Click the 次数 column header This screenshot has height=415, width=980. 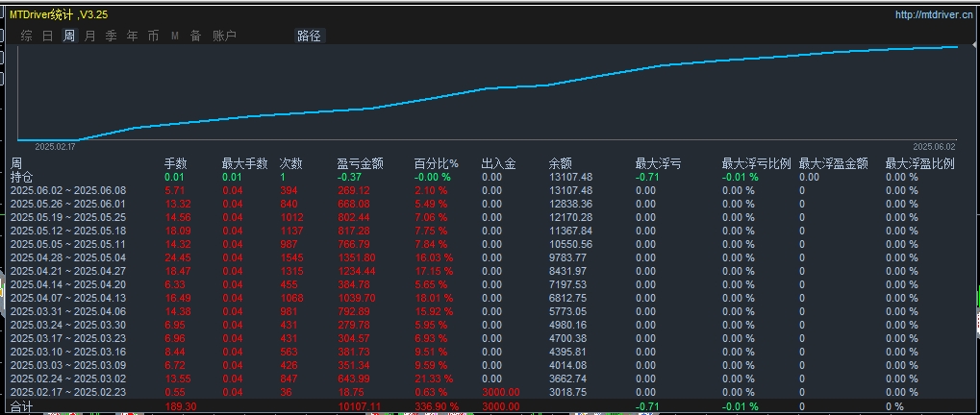tap(290, 163)
